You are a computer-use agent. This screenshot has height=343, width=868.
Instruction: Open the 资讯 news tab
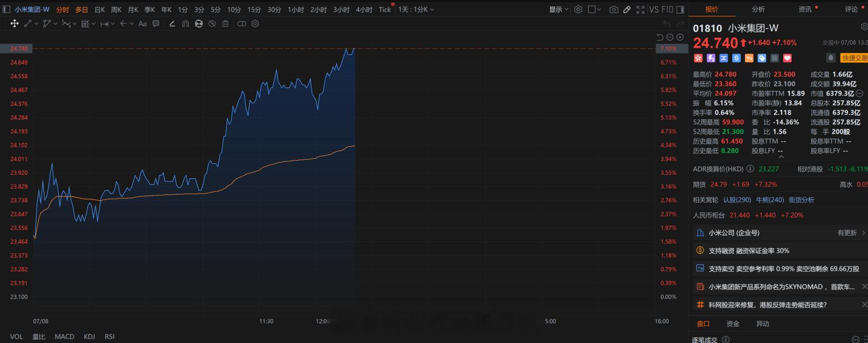pyautogui.click(x=805, y=9)
